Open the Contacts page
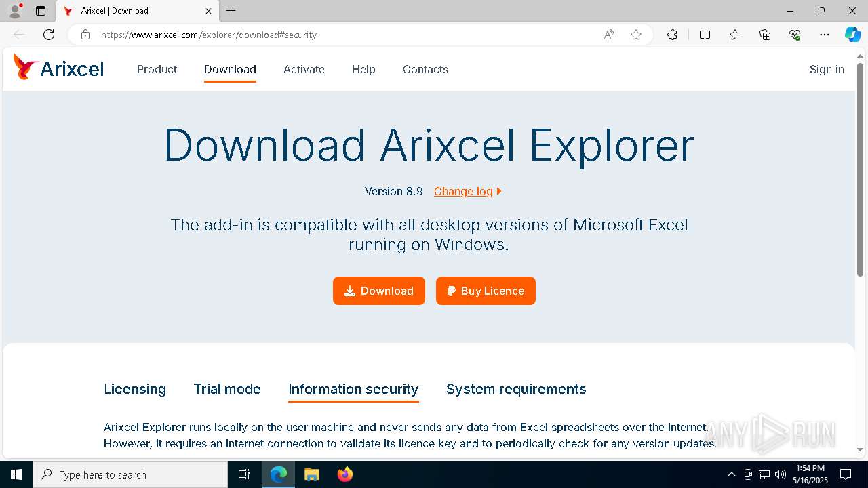The width and height of the screenshot is (868, 488). pyautogui.click(x=425, y=69)
